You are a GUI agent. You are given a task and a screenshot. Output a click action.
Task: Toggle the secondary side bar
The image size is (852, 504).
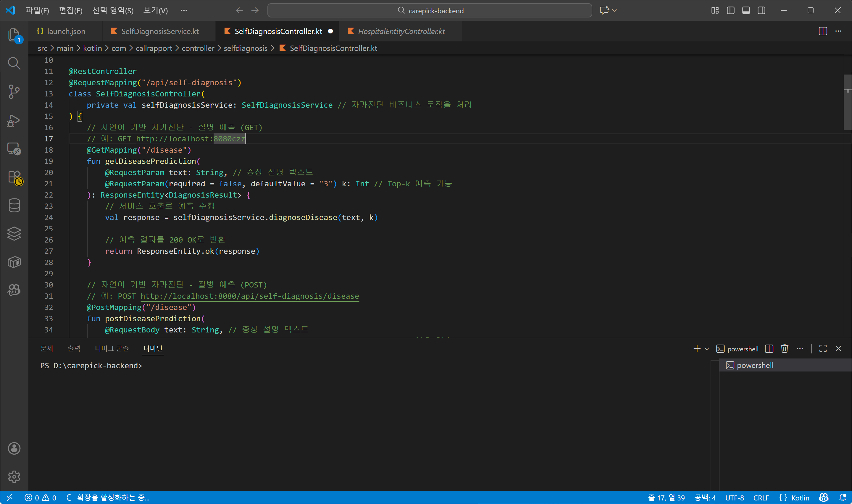(761, 10)
